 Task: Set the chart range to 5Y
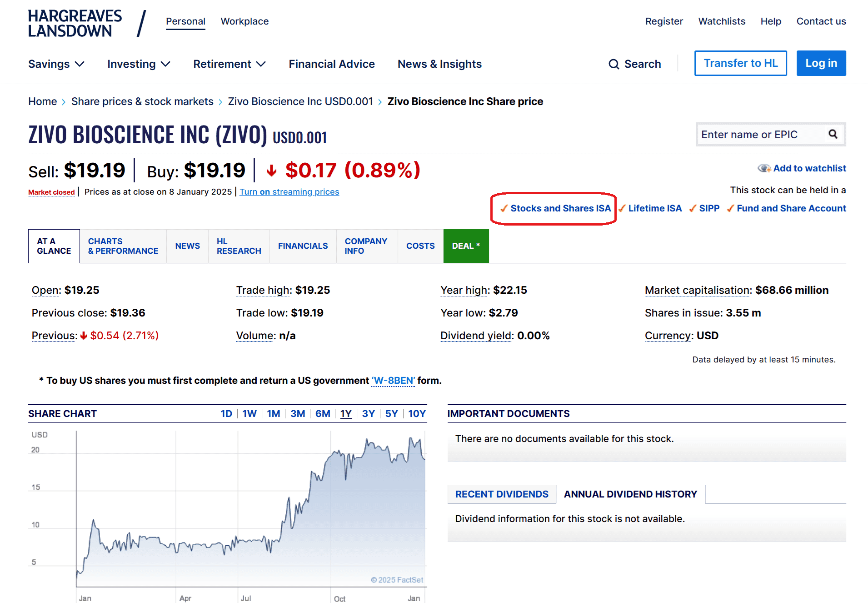(x=391, y=414)
